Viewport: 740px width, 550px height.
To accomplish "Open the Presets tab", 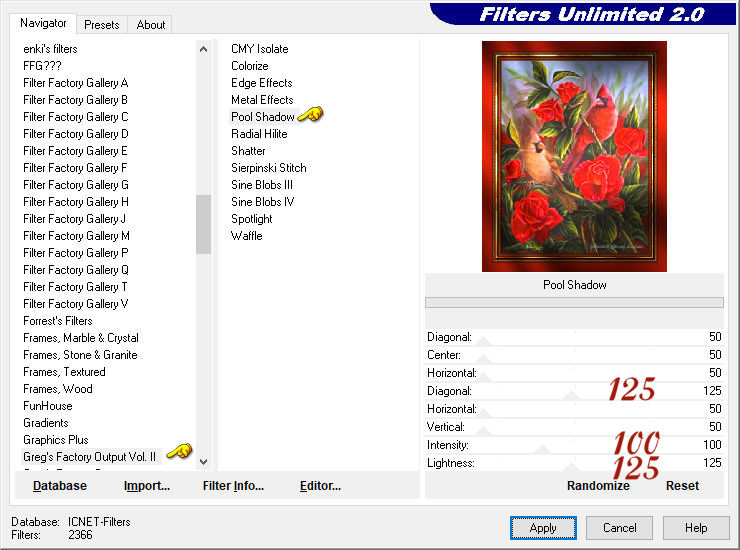I will point(101,25).
